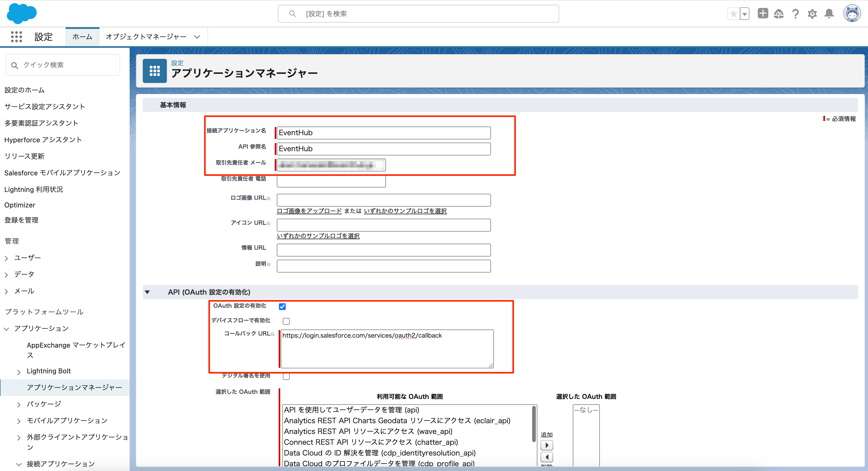Click the ロゴ画像をアップロード link
Image resolution: width=868 pixels, height=471 pixels.
click(309, 211)
